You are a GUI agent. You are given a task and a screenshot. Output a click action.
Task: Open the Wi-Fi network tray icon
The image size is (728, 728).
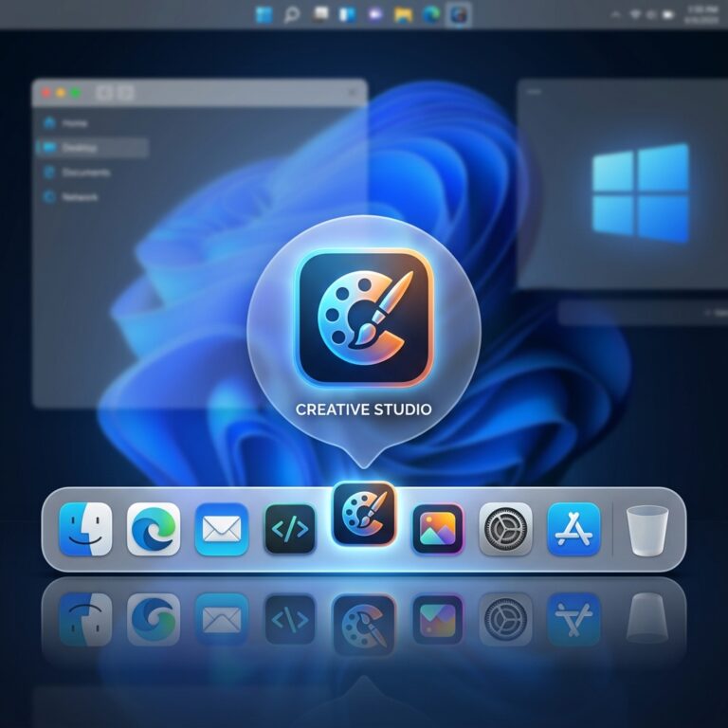click(x=635, y=15)
